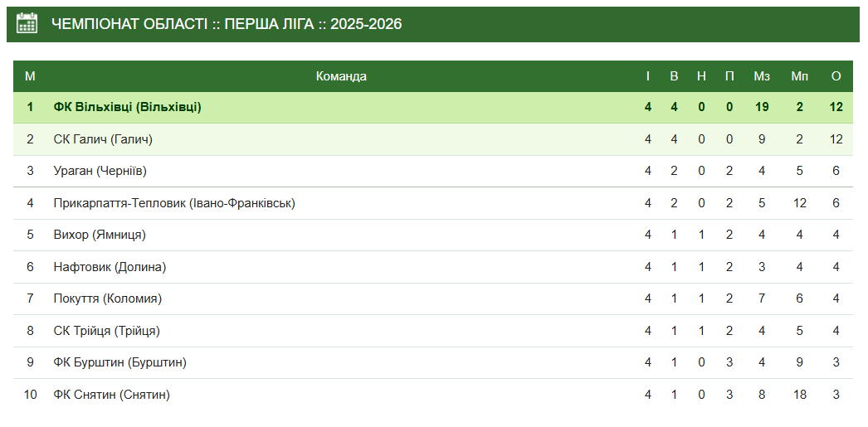
Task: Click the П losses column header
Action: pyautogui.click(x=729, y=76)
